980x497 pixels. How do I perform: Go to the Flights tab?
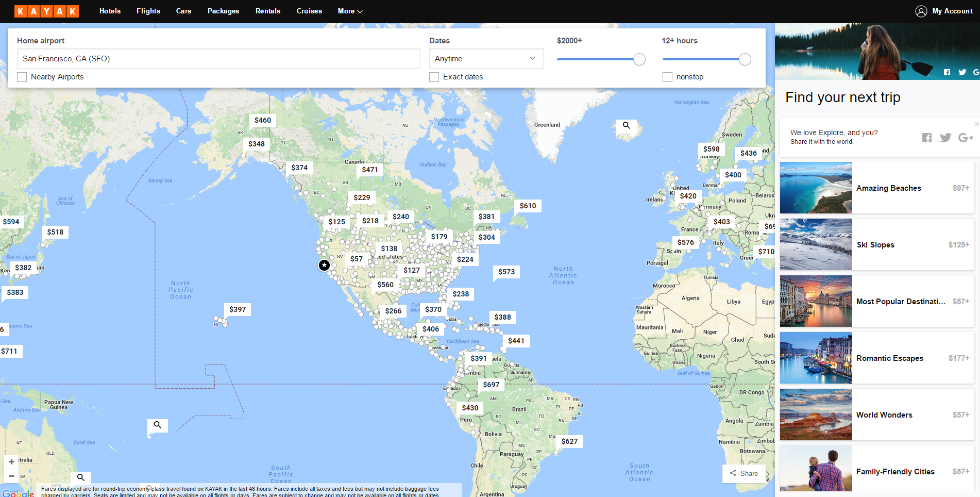pos(148,11)
